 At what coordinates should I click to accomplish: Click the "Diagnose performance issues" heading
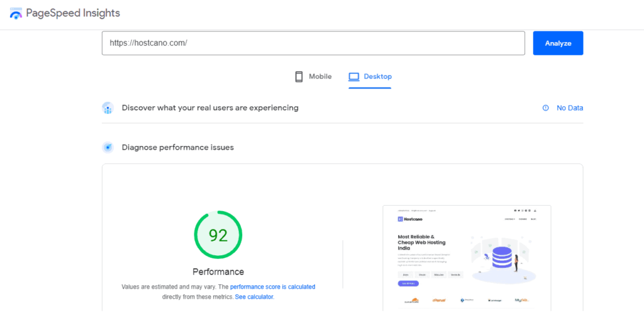(x=177, y=148)
